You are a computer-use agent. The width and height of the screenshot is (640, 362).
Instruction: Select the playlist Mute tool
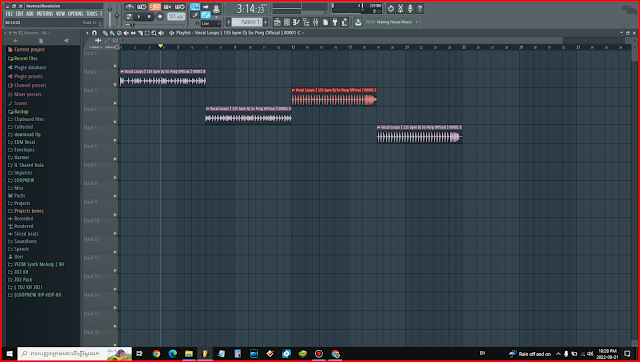tap(126, 33)
